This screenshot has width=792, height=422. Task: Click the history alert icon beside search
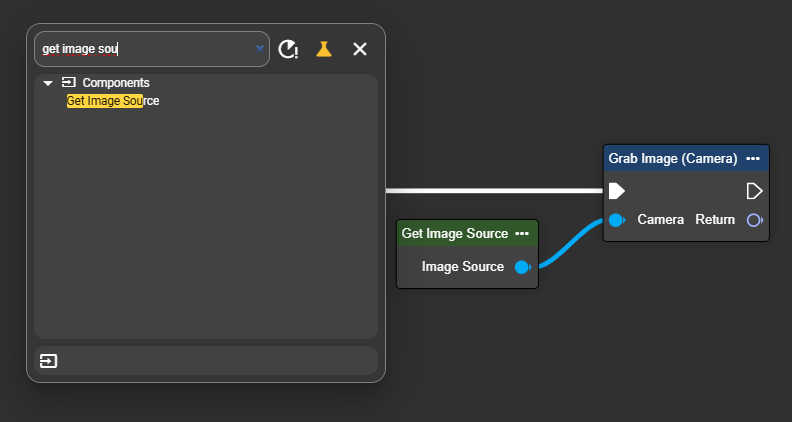click(x=288, y=49)
